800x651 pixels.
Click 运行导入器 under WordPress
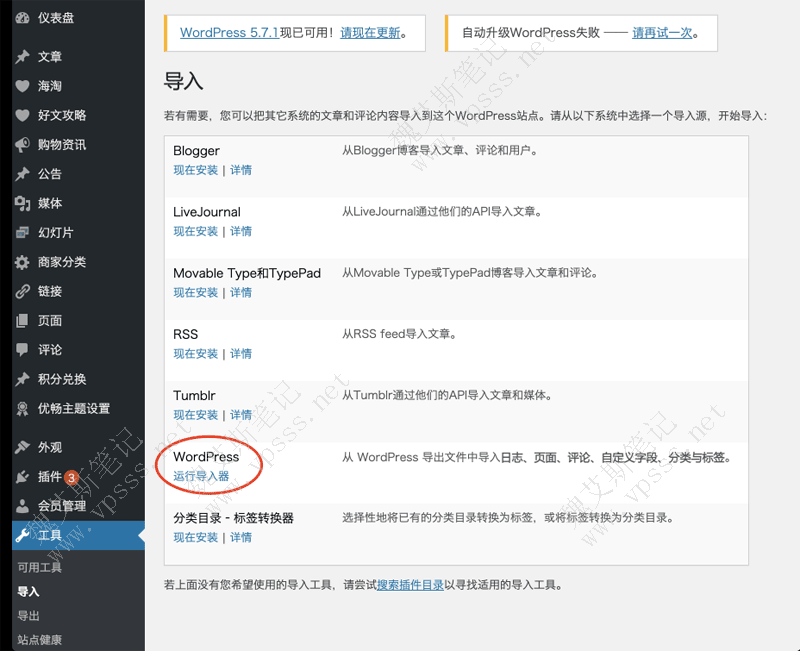(x=202, y=476)
